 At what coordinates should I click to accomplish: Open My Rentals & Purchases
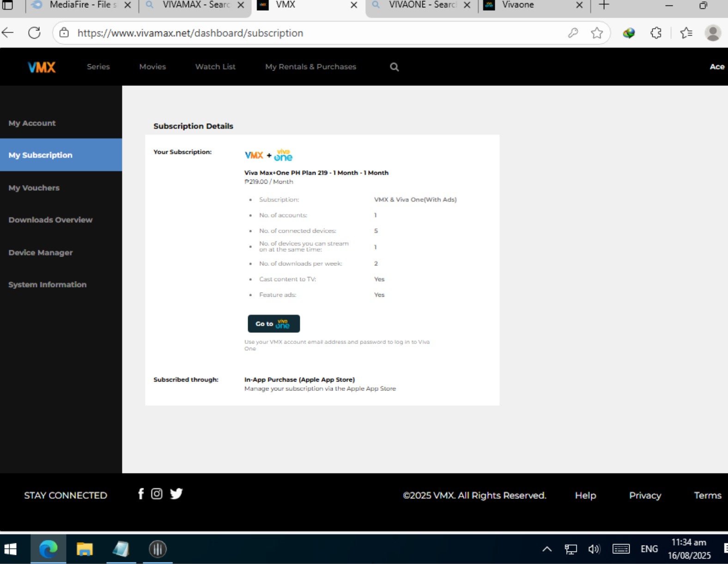click(310, 67)
